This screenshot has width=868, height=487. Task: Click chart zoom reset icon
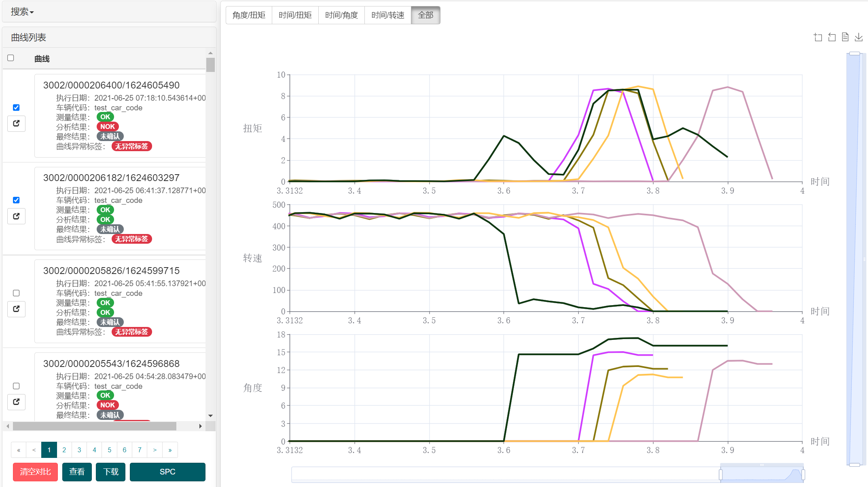click(832, 37)
